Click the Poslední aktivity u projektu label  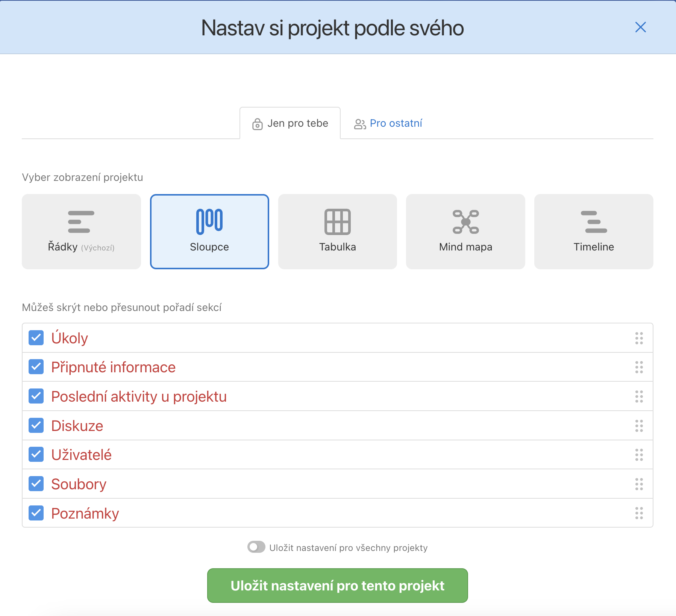click(139, 397)
